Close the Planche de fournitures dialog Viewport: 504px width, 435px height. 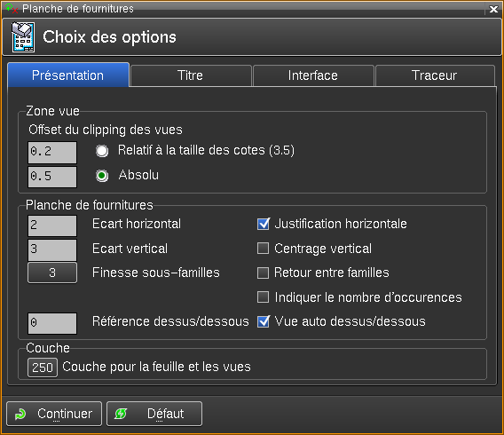(x=493, y=9)
